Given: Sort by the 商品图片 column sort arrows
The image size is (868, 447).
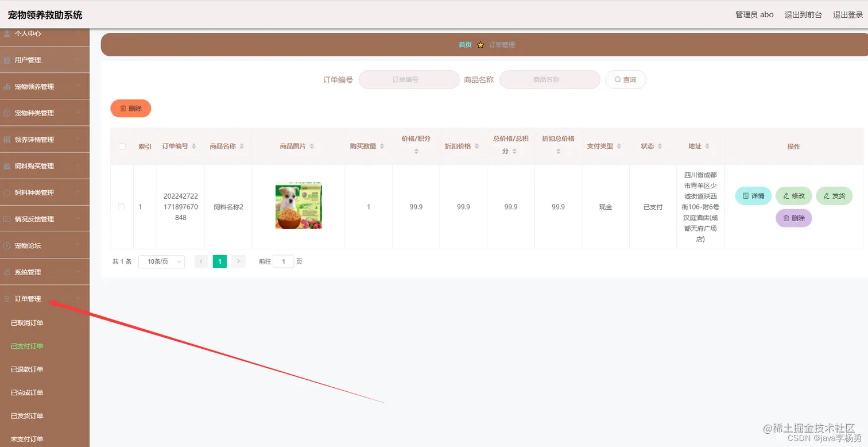Looking at the screenshot, I should 312,147.
